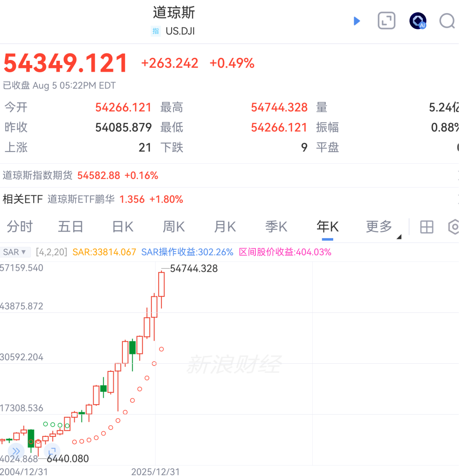Tap rotate landscape icon on chart

click(52, 451)
